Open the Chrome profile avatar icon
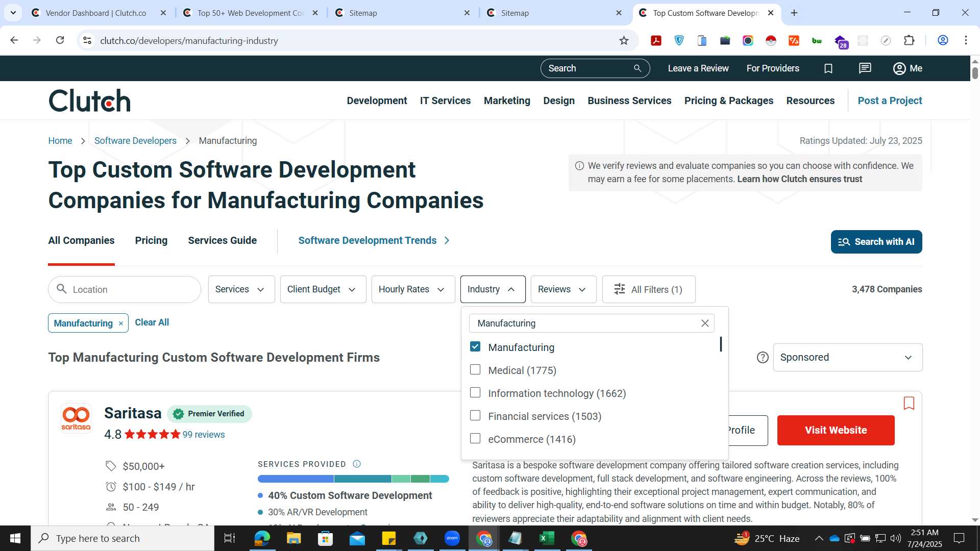Image resolution: width=980 pixels, height=551 pixels. (943, 40)
